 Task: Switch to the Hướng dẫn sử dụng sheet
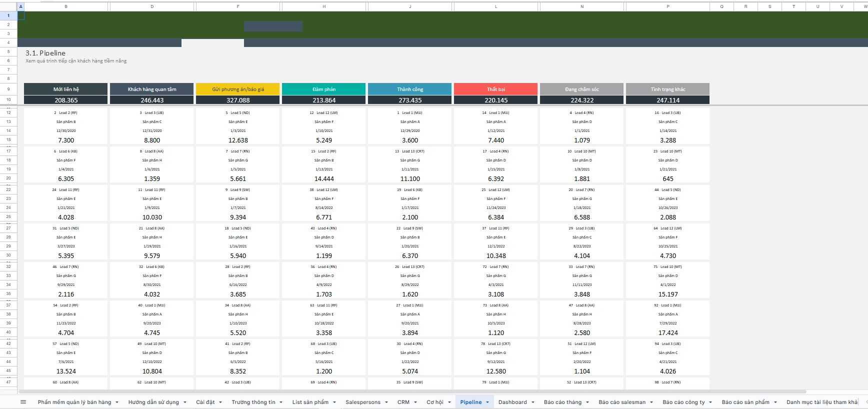coord(153,402)
